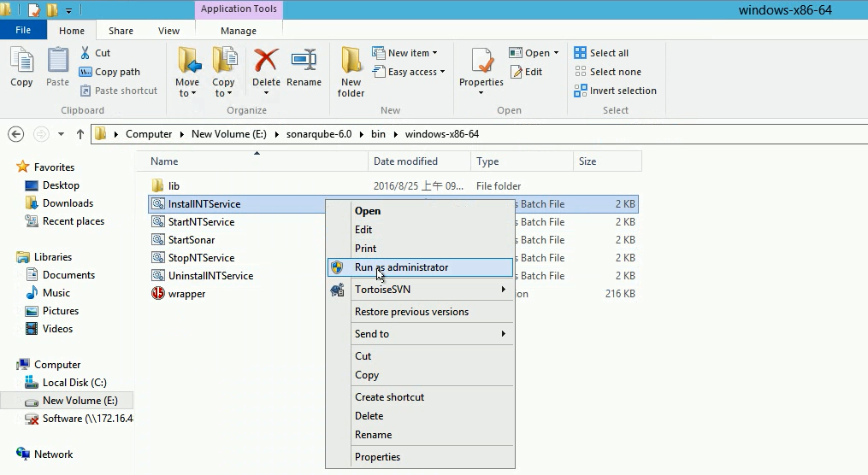Choose Rename in the context menu

420,434
